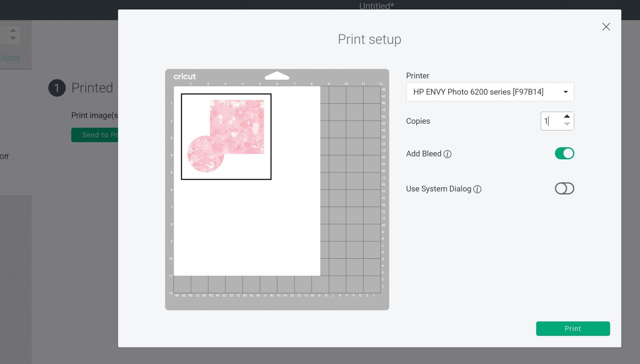
Task: Click the Print Setup dialog title
Action: [x=369, y=39]
